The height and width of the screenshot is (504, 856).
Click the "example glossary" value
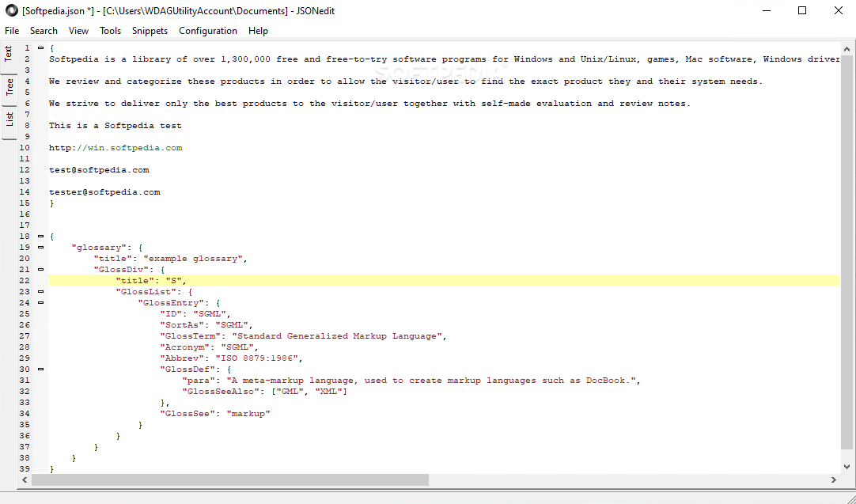click(193, 259)
